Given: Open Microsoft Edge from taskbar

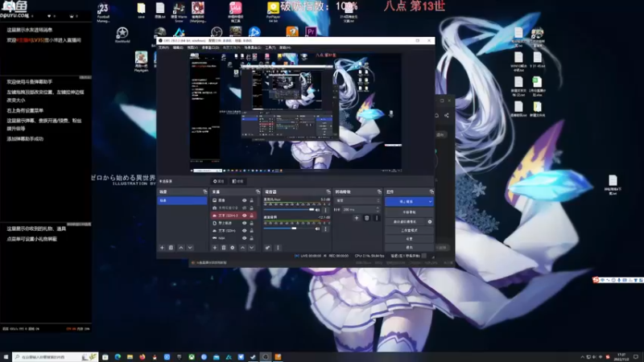Looking at the screenshot, I should coord(118,357).
